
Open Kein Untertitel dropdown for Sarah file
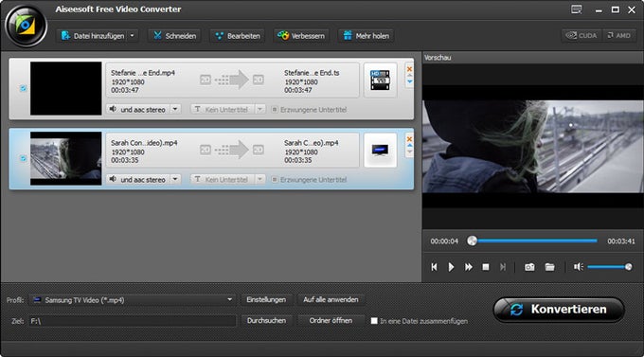(x=260, y=179)
